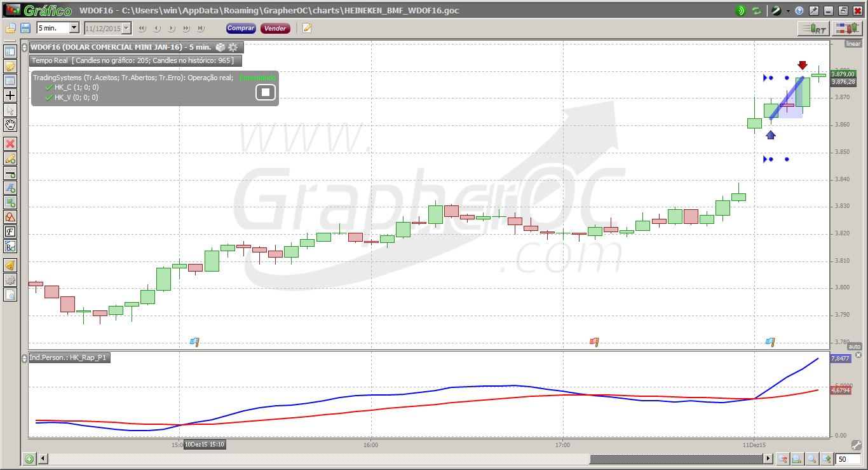This screenshot has width=868, height=470.
Task: Open the list view tool in sidebar
Action: click(x=10, y=81)
